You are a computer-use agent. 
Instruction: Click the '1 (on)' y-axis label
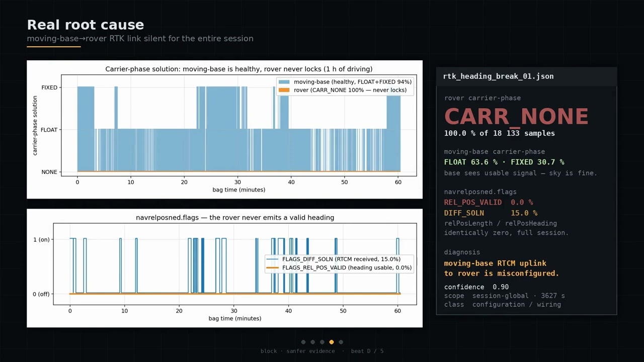[41, 239]
